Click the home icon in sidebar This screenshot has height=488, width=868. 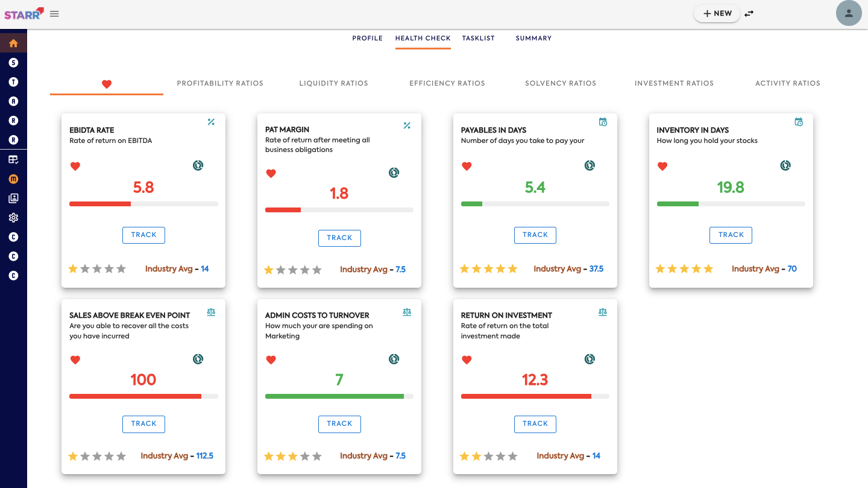pyautogui.click(x=13, y=43)
